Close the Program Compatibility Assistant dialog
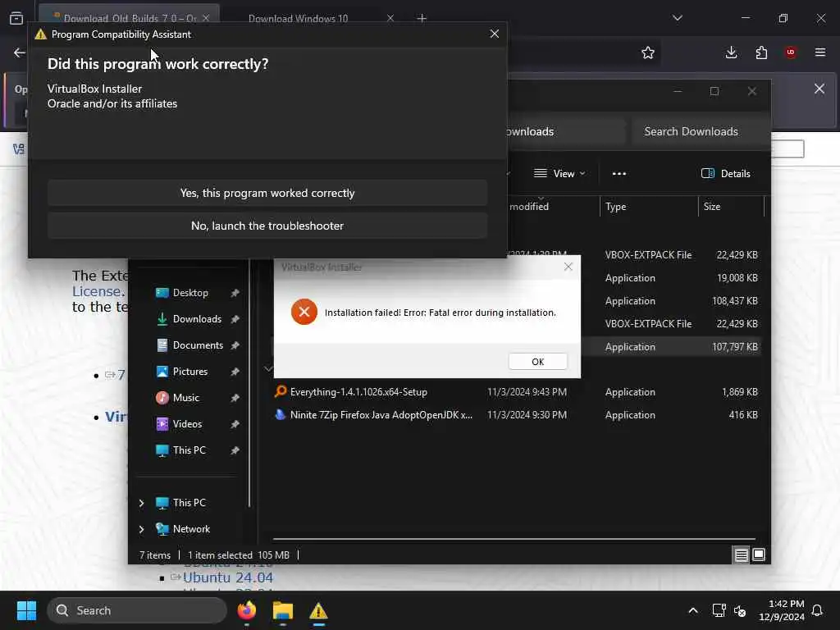The height and width of the screenshot is (630, 840). coord(494,34)
